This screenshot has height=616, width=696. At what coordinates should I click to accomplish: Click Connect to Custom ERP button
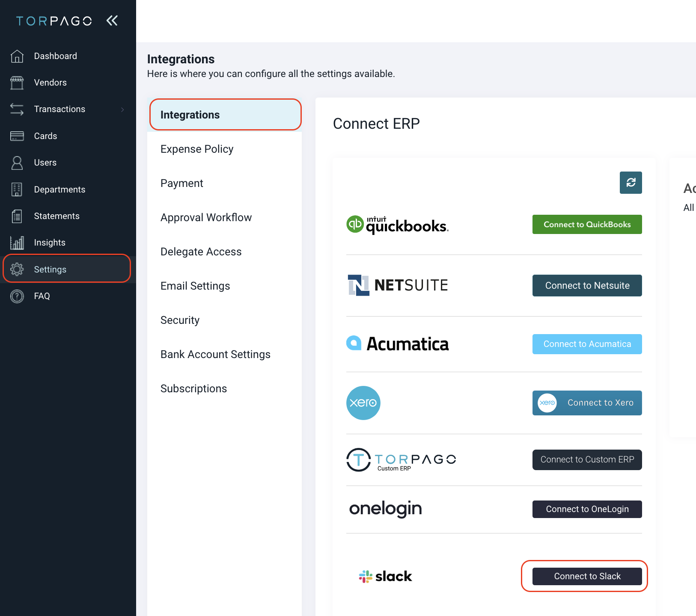pyautogui.click(x=587, y=460)
